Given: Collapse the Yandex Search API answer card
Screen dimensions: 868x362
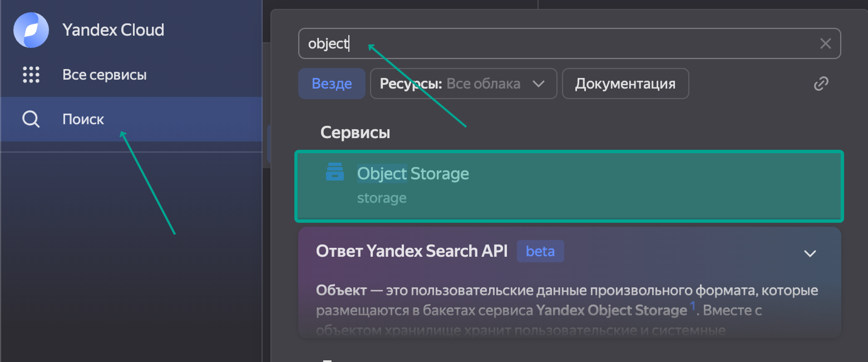Looking at the screenshot, I should point(810,253).
